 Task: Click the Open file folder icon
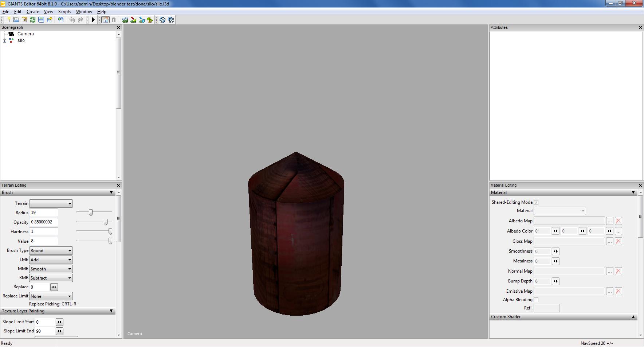tap(16, 20)
